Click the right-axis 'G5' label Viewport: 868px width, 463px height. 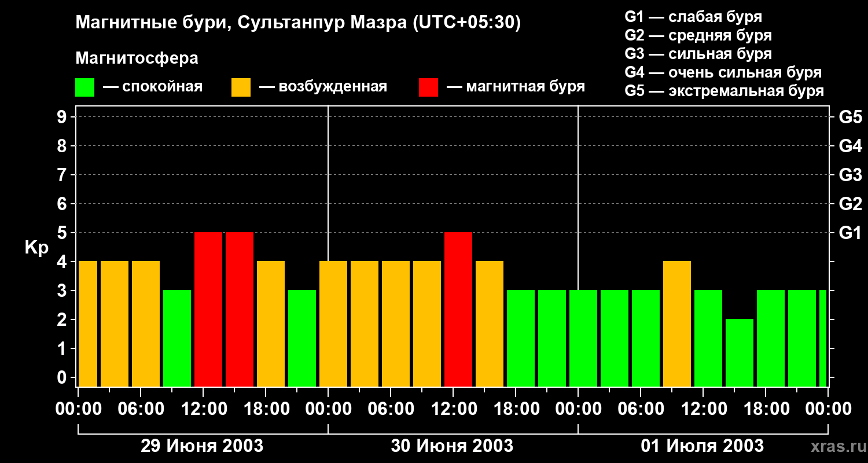point(850,117)
